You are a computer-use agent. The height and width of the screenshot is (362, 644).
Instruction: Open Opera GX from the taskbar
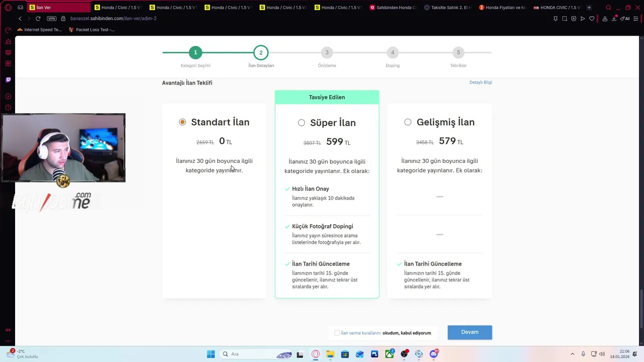click(x=315, y=354)
